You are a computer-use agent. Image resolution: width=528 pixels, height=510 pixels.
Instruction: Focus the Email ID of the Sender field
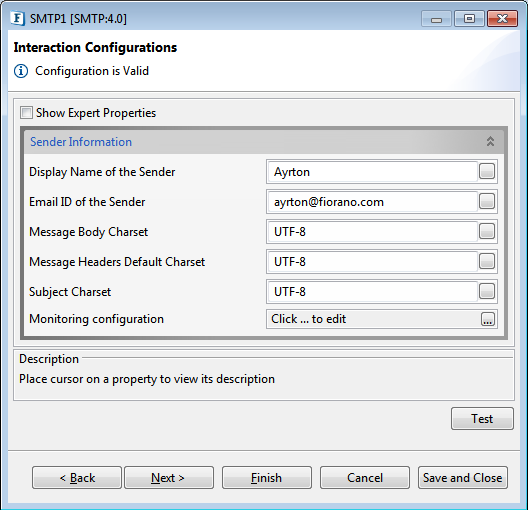pos(372,202)
